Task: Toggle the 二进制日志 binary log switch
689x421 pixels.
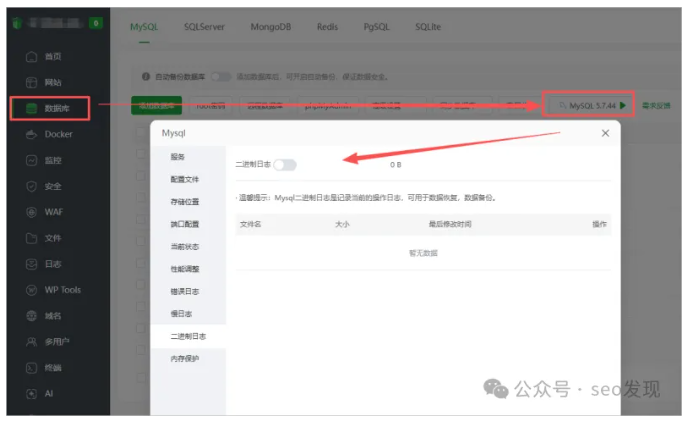Action: coord(285,165)
